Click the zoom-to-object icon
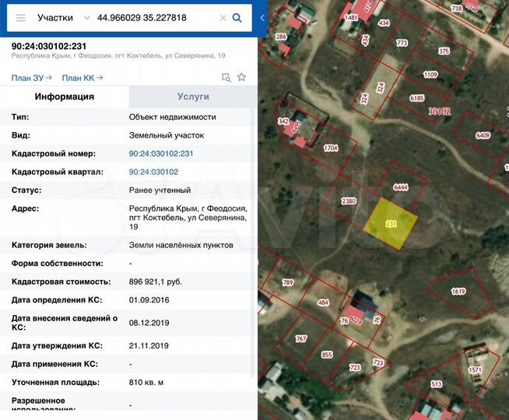The width and height of the screenshot is (509, 420). coord(226,78)
